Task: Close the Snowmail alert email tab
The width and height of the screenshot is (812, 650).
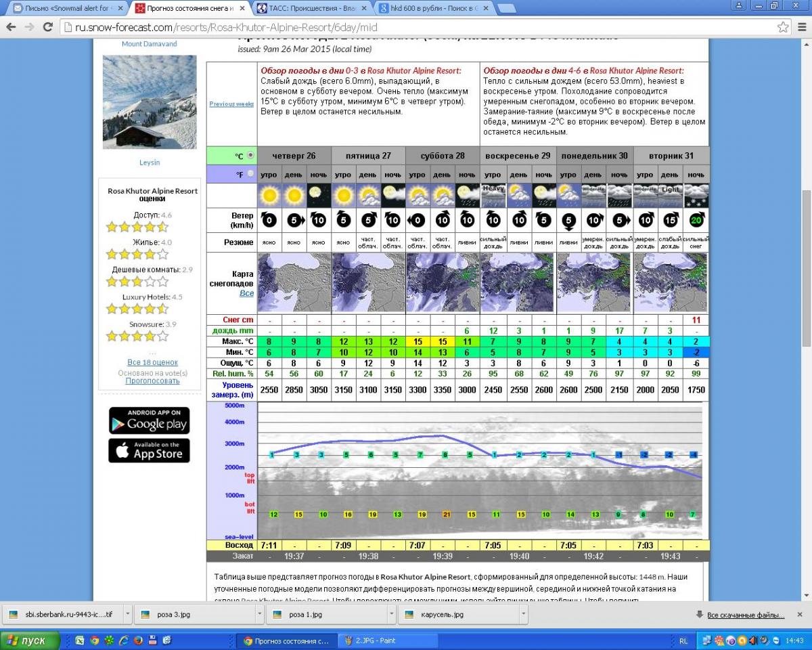Action: [119, 8]
